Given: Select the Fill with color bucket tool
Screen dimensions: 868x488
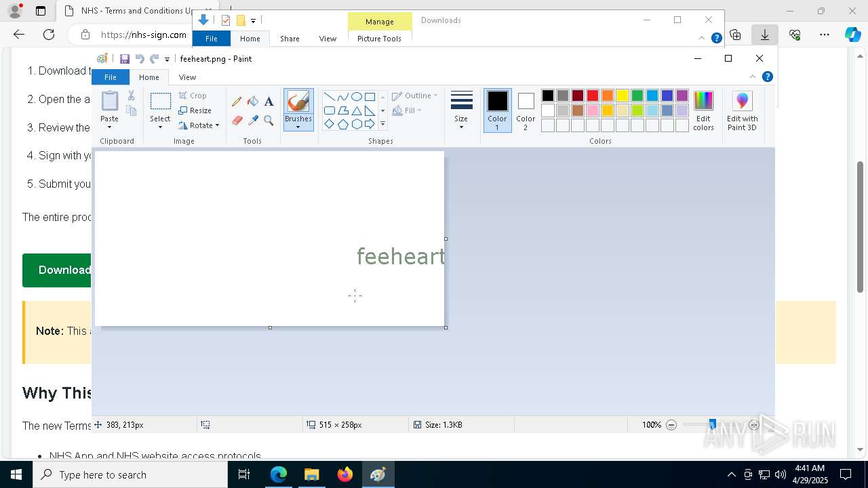Looking at the screenshot, I should [x=253, y=102].
